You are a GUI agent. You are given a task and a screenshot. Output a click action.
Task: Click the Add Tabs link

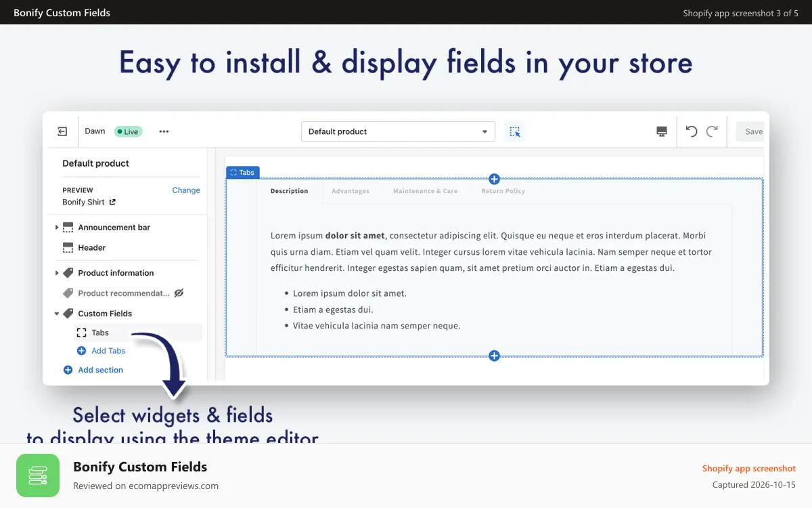click(x=108, y=351)
